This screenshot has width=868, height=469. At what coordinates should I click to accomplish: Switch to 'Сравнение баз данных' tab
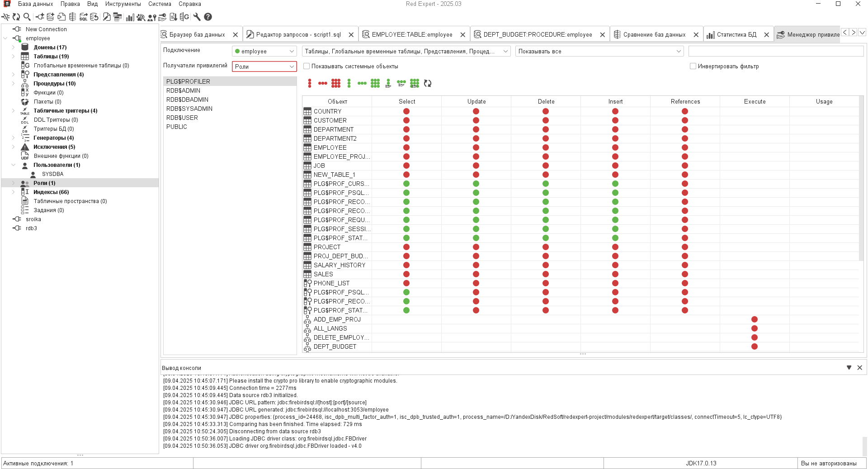tap(654, 34)
